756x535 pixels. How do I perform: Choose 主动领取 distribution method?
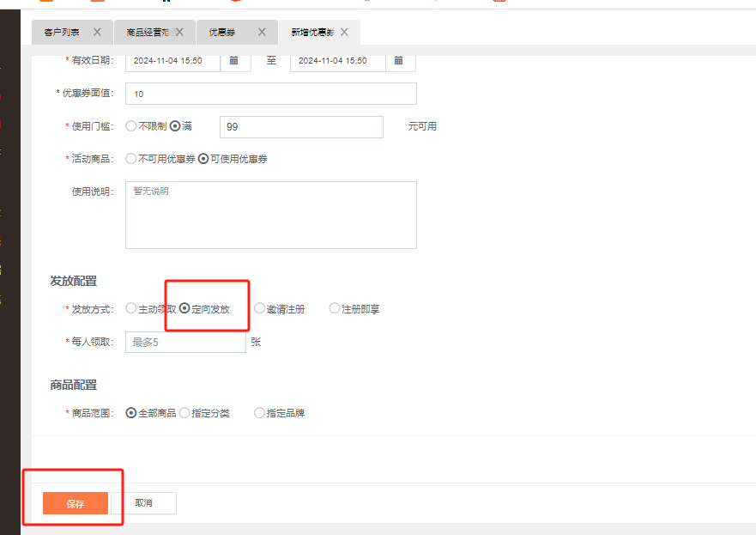[x=131, y=308]
